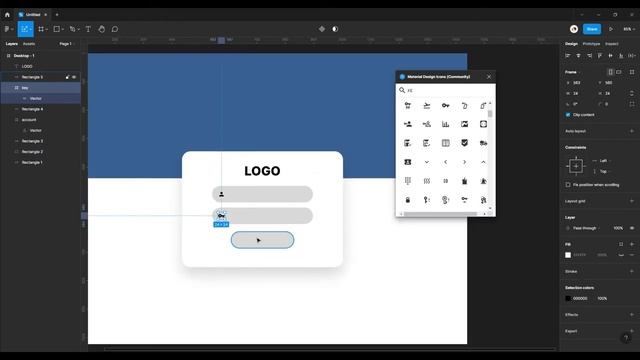Select portrait frame orientation toggle

(x=611, y=72)
